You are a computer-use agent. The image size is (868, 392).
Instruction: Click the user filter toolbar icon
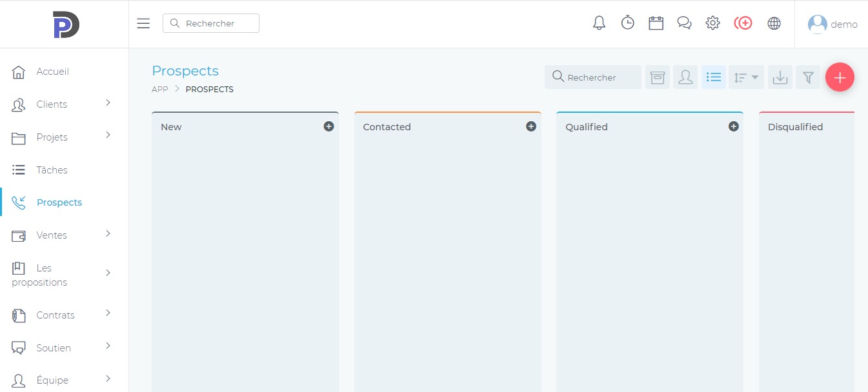click(x=685, y=77)
